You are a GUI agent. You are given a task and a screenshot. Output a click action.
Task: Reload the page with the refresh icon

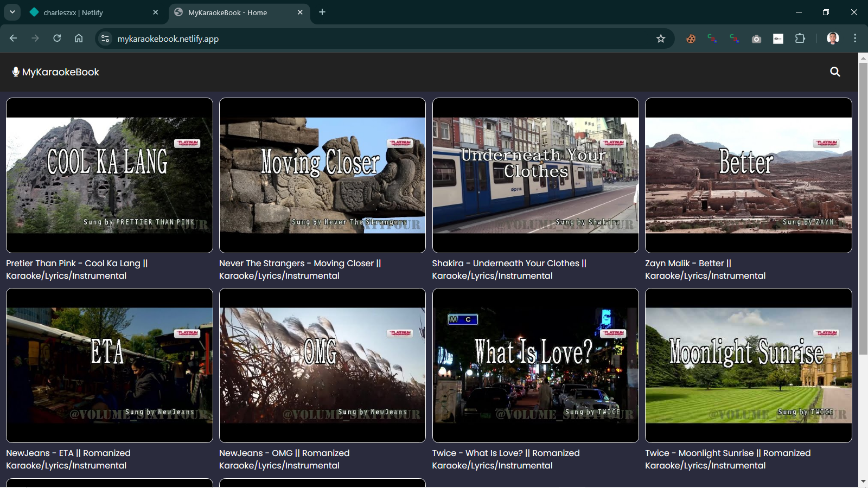[x=57, y=38]
